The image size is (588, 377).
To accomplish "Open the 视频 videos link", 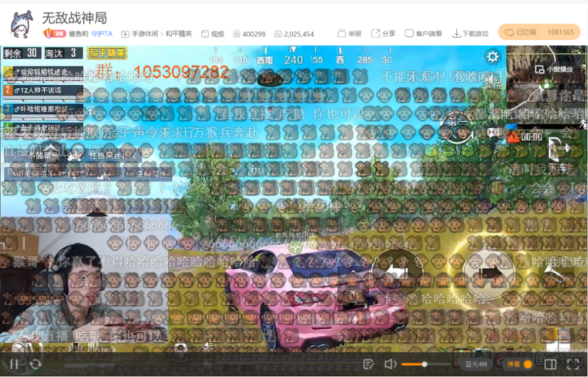I will click(x=213, y=34).
